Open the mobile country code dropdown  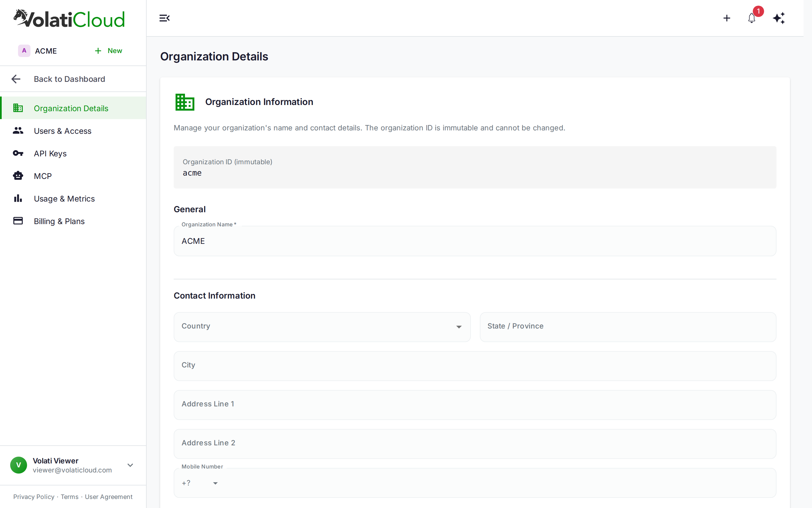click(x=200, y=483)
